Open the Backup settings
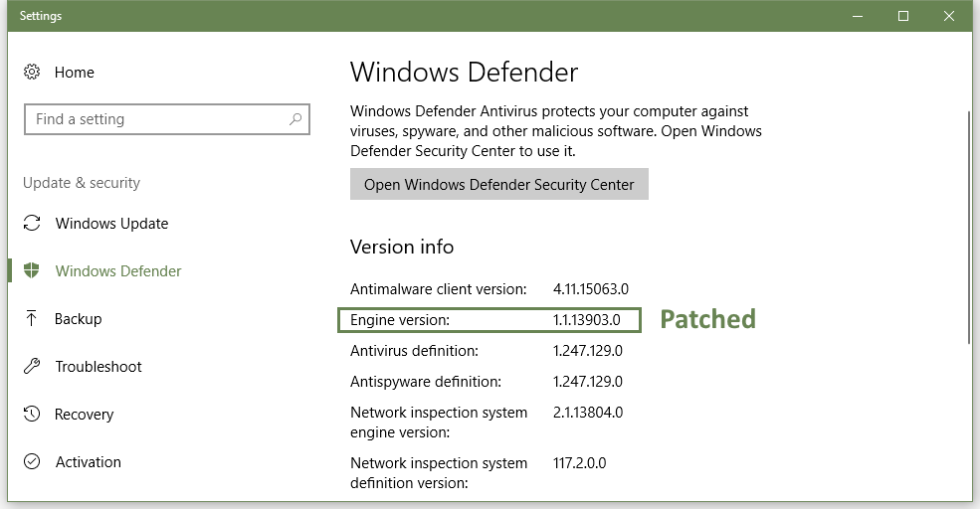 click(79, 319)
